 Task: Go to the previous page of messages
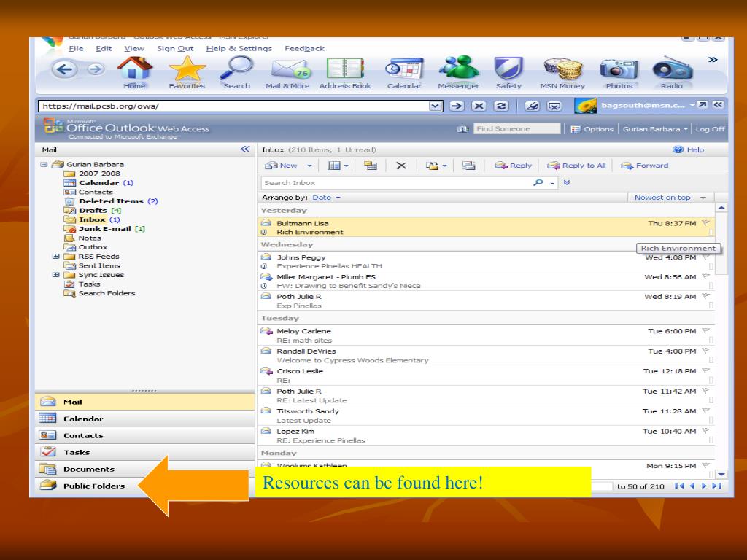[x=692, y=486]
